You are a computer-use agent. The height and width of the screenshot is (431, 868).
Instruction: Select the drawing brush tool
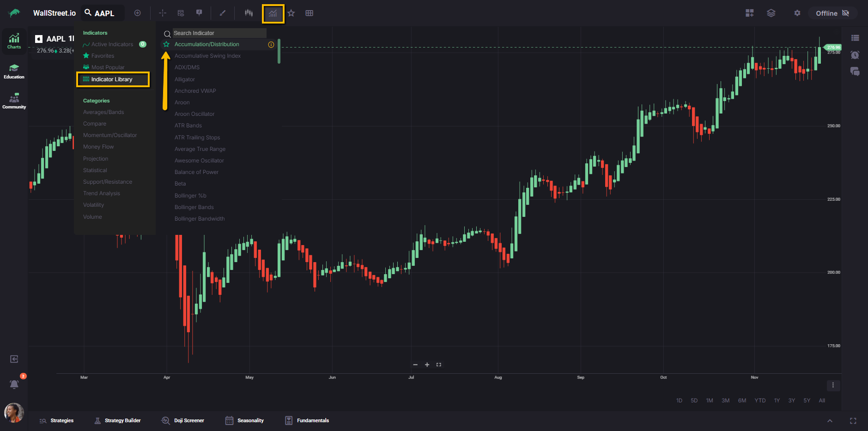point(223,13)
